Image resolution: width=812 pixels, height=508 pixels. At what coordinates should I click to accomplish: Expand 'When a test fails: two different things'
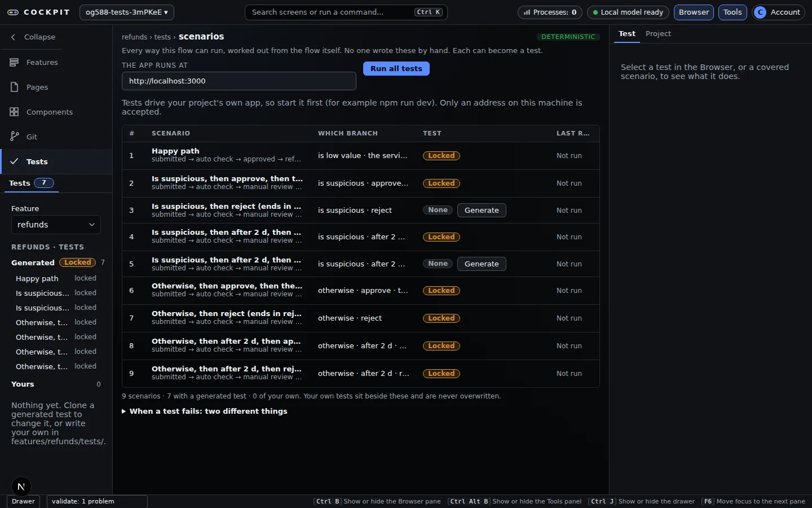[205, 411]
